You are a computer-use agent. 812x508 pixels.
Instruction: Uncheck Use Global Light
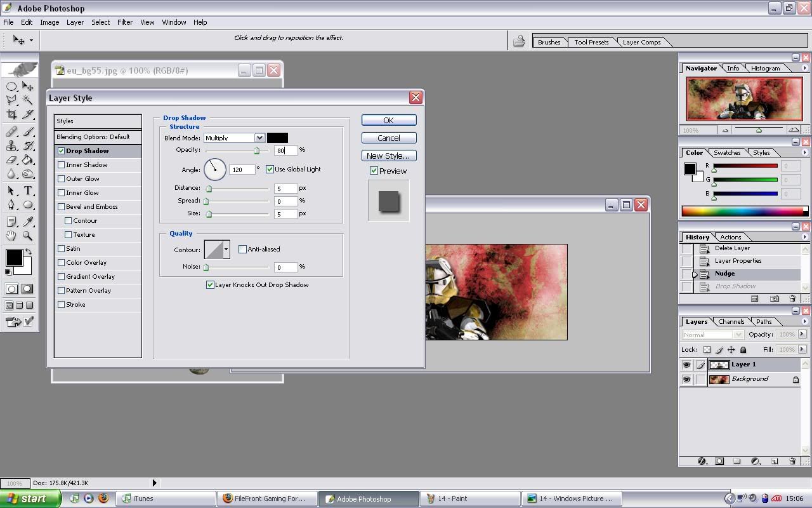click(270, 170)
